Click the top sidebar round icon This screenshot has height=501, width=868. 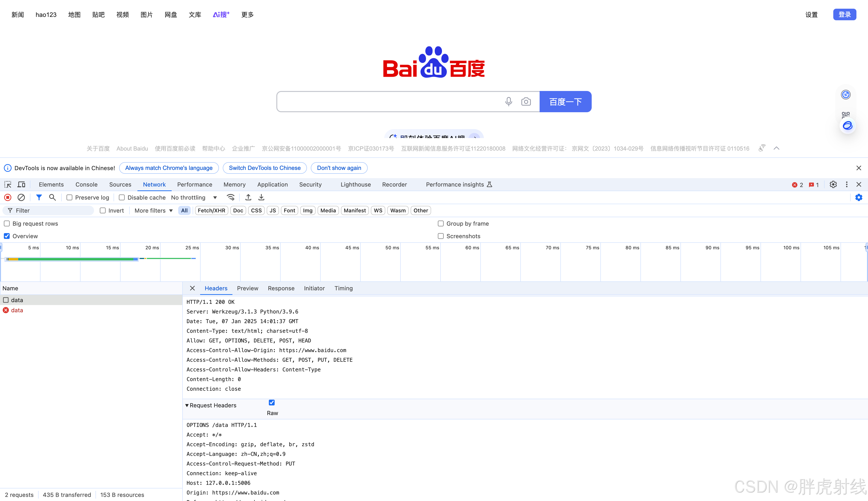(846, 94)
